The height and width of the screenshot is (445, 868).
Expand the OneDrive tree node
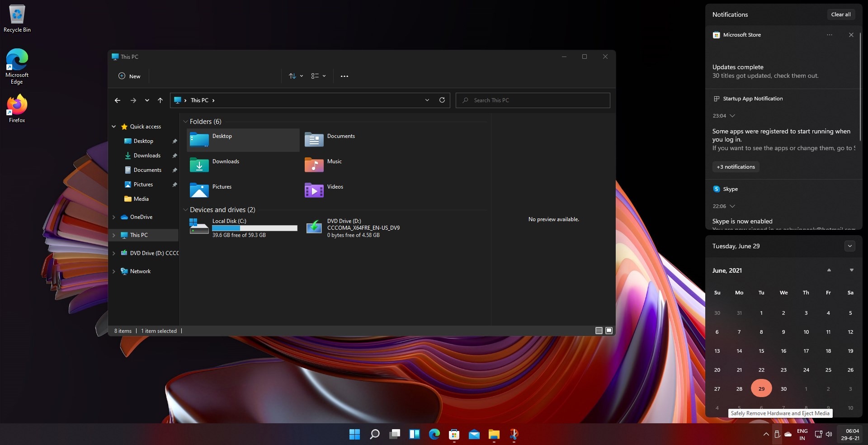point(114,217)
